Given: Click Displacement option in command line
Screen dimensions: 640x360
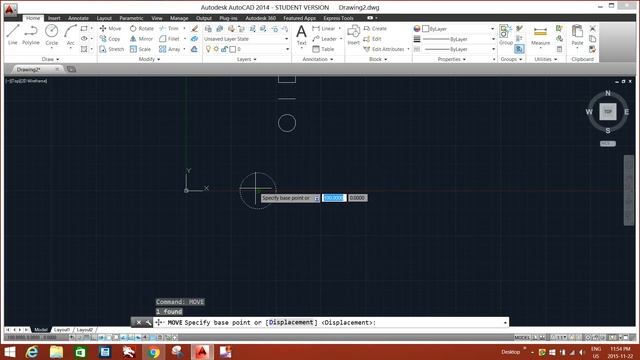Looking at the screenshot, I should point(291,322).
